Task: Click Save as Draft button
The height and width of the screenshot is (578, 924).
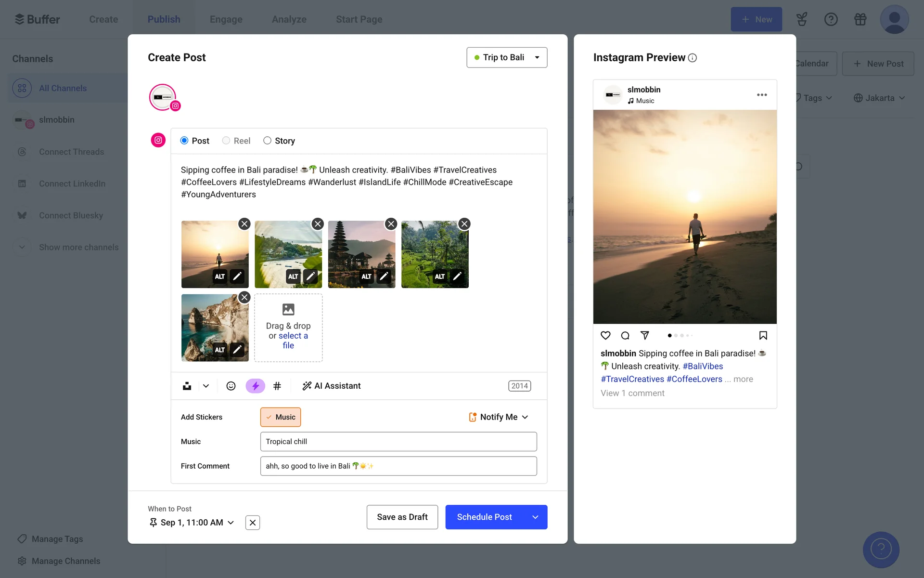Action: pyautogui.click(x=402, y=517)
